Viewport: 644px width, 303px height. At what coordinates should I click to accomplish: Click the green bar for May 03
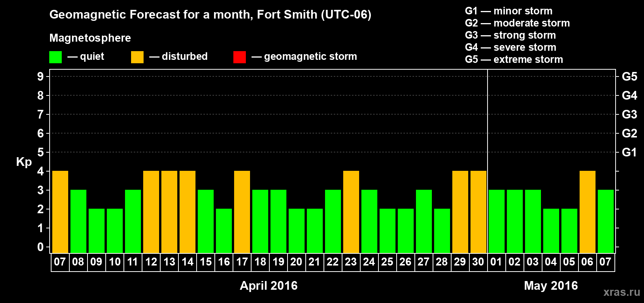coord(533,222)
